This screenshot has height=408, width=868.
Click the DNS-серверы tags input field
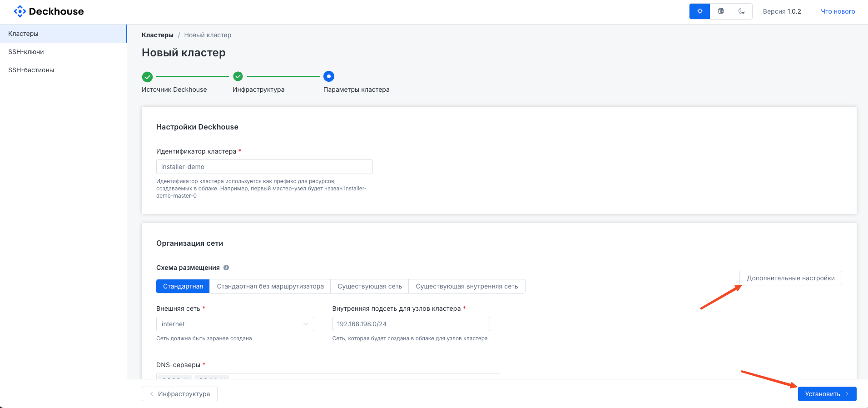tap(327, 376)
